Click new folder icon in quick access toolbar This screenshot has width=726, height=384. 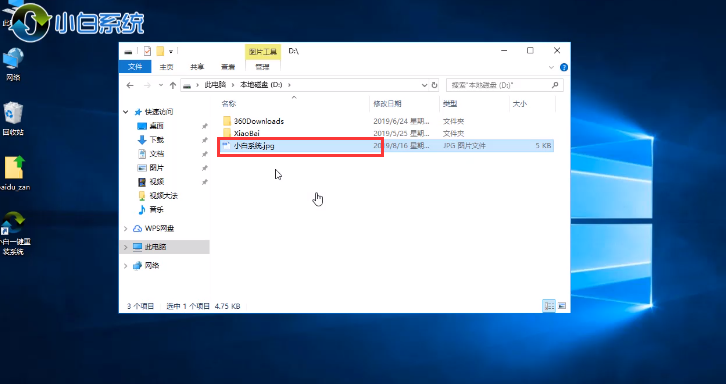click(160, 51)
